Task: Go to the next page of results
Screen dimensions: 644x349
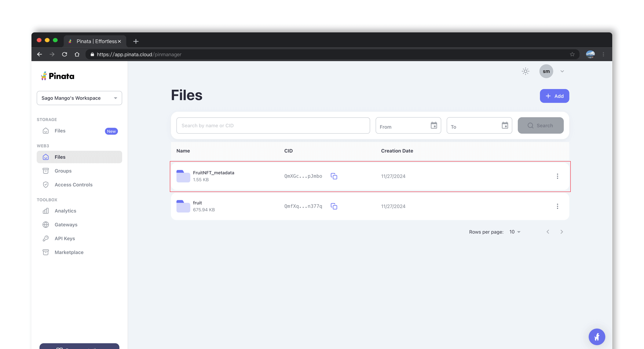Action: pos(561,232)
